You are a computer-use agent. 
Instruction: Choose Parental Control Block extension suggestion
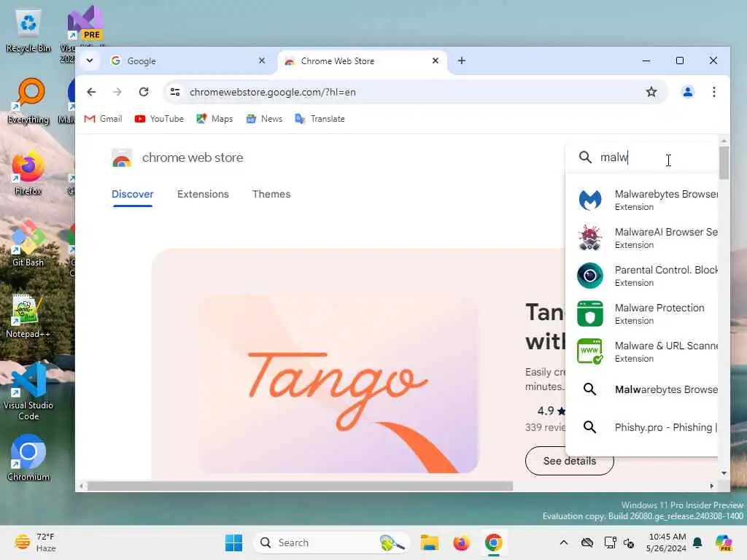pyautogui.click(x=642, y=276)
